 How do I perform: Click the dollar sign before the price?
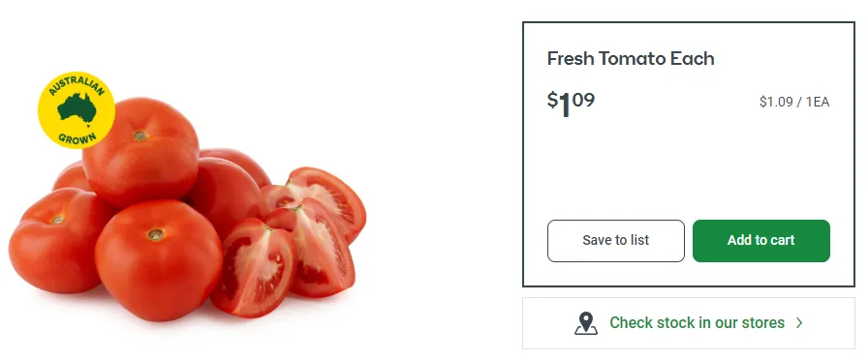point(552,100)
